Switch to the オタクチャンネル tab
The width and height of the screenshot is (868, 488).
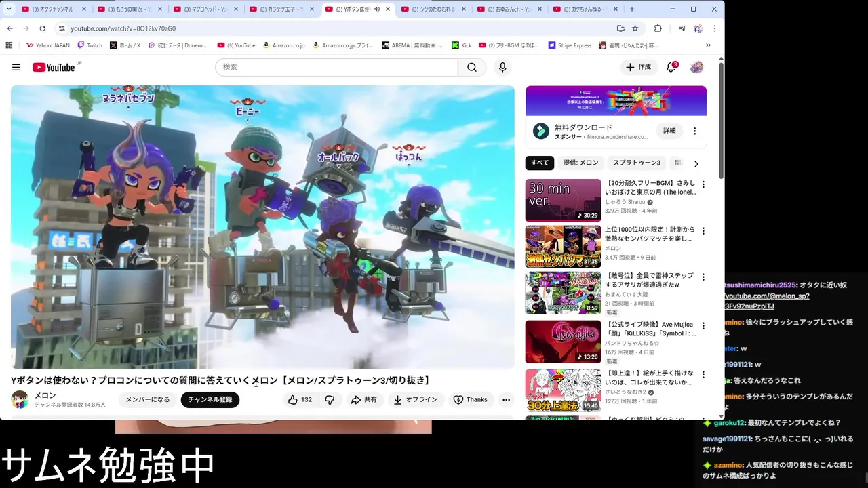pyautogui.click(x=54, y=9)
